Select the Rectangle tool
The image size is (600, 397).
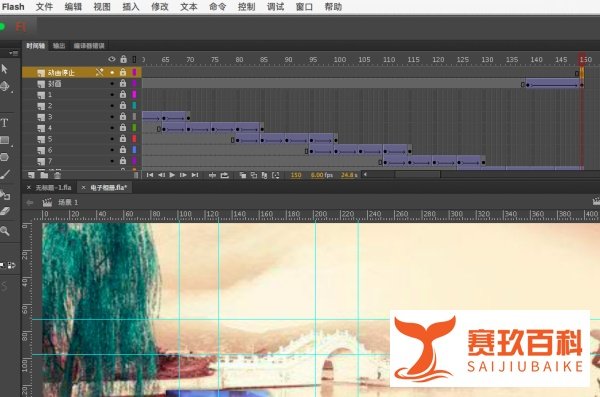(5, 140)
